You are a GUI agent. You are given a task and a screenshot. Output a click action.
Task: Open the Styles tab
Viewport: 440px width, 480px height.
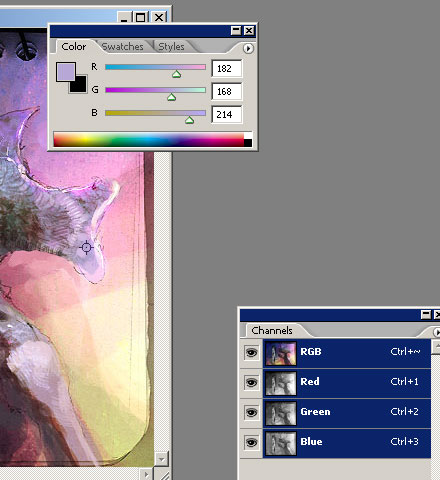click(x=171, y=47)
